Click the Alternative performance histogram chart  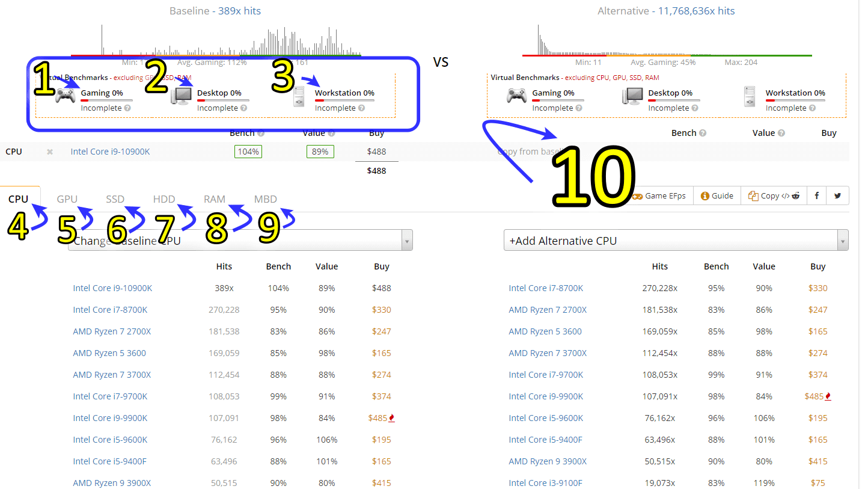pos(667,40)
